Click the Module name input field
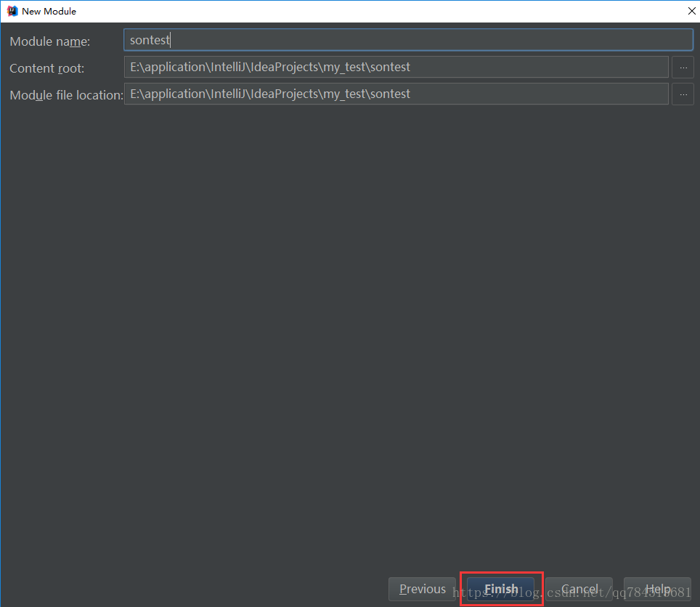This screenshot has width=700, height=607. pyautogui.click(x=408, y=40)
